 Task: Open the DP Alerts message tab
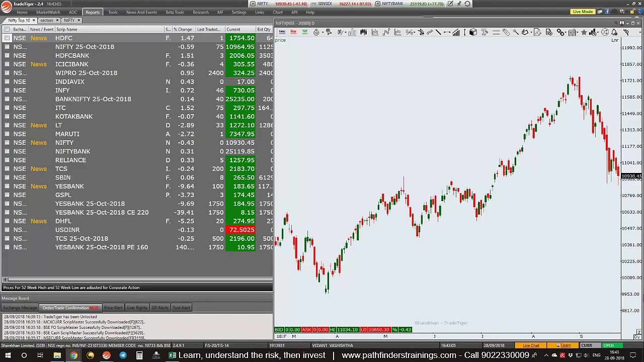point(160,308)
